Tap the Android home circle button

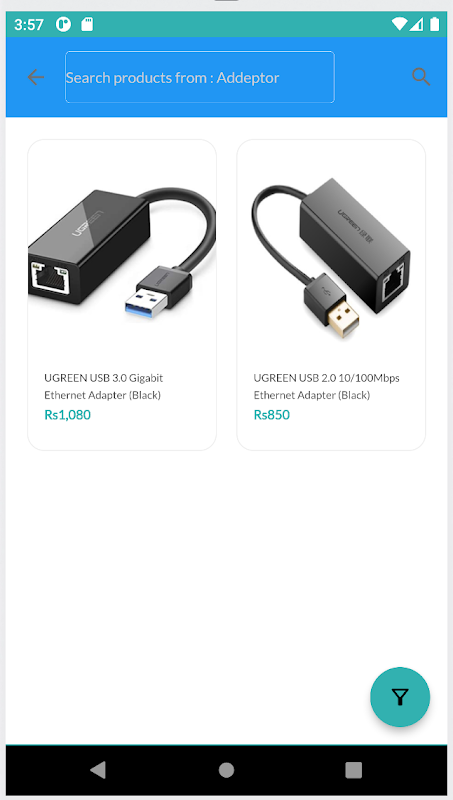point(226,770)
